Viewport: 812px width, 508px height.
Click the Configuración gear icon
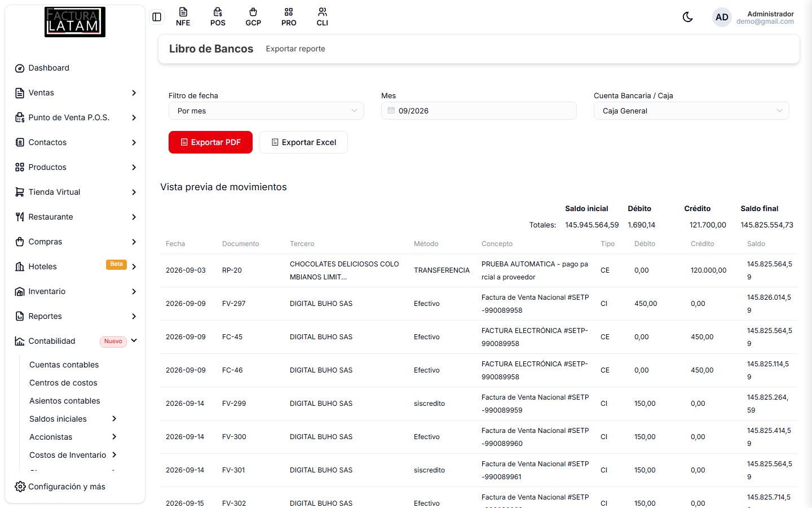pos(20,487)
